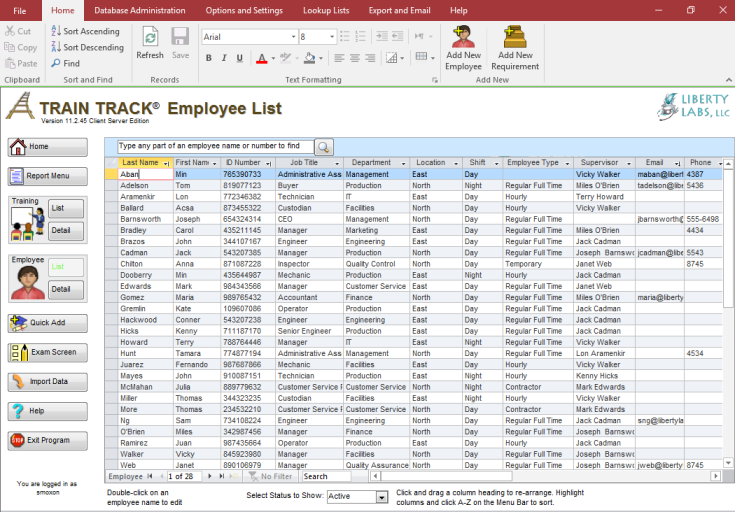Increase the indent level
Viewport: 735px width, 512px height.
382,36
